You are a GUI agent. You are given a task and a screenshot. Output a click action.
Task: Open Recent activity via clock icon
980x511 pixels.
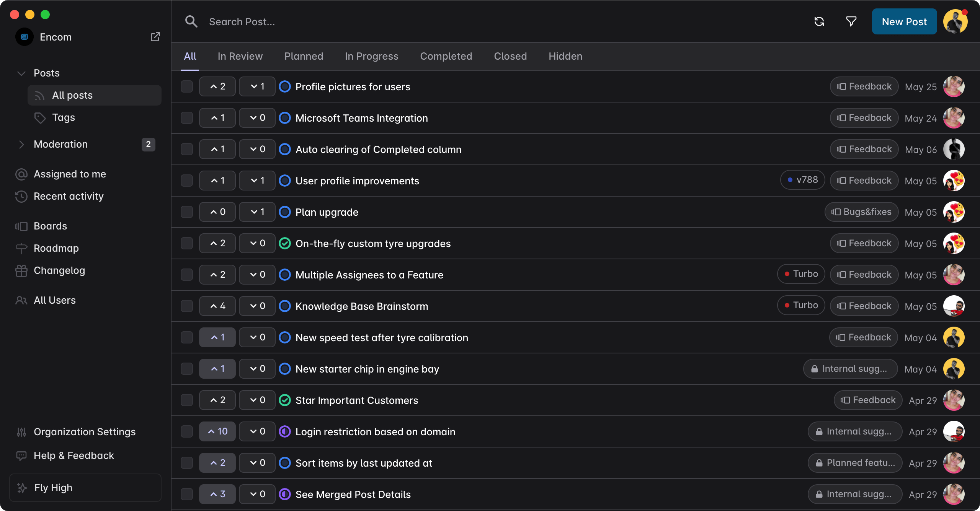[x=21, y=196]
